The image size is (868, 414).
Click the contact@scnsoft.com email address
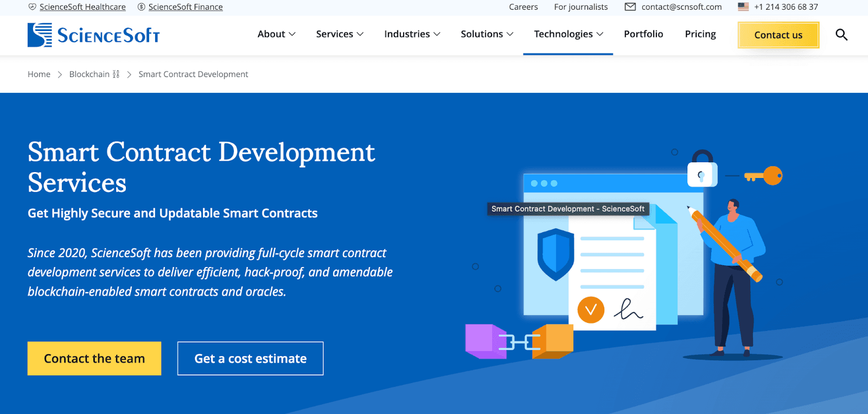click(681, 7)
